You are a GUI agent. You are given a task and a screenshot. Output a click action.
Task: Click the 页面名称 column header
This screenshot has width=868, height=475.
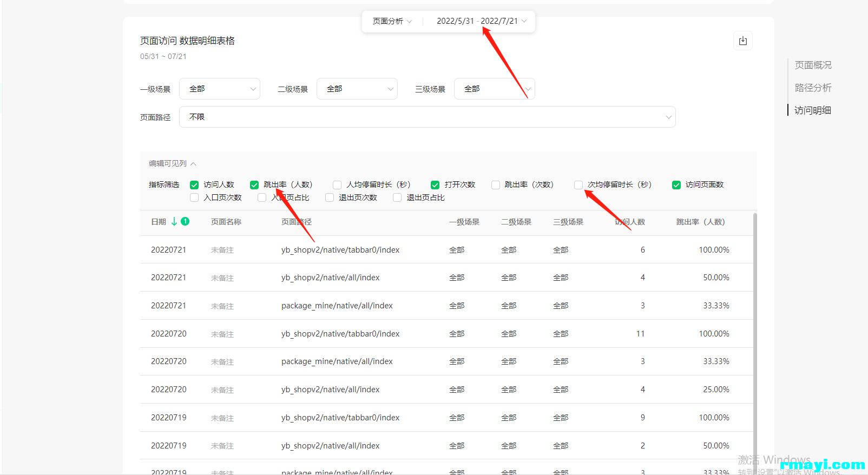pos(226,222)
